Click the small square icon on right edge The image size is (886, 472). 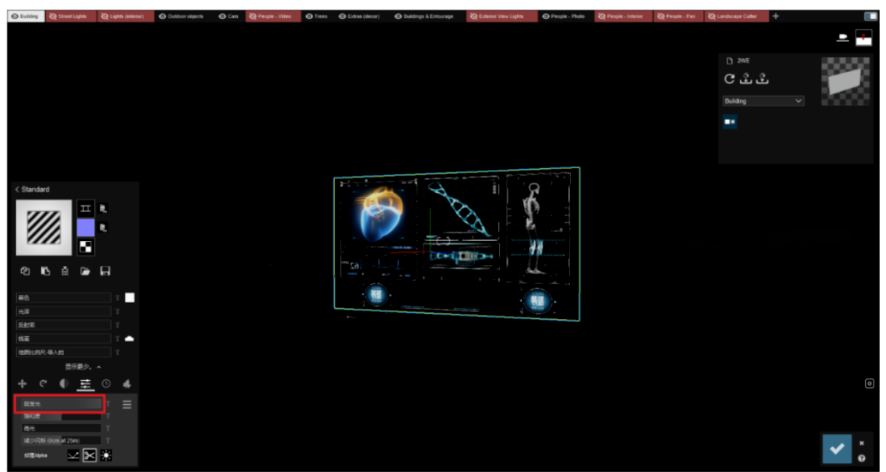tap(870, 383)
